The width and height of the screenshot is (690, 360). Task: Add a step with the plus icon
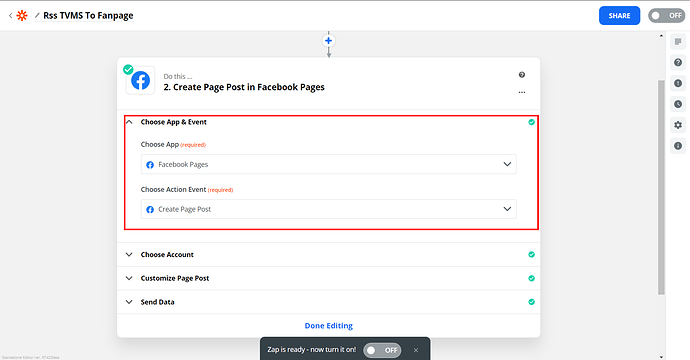point(328,41)
